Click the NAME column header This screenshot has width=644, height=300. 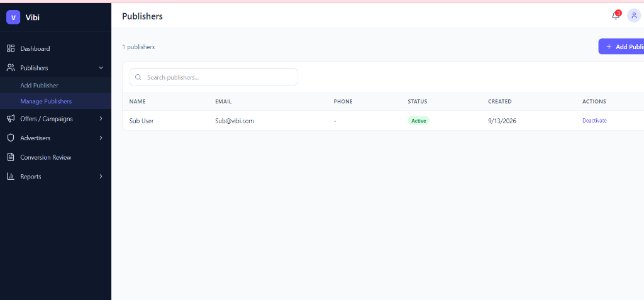point(137,101)
